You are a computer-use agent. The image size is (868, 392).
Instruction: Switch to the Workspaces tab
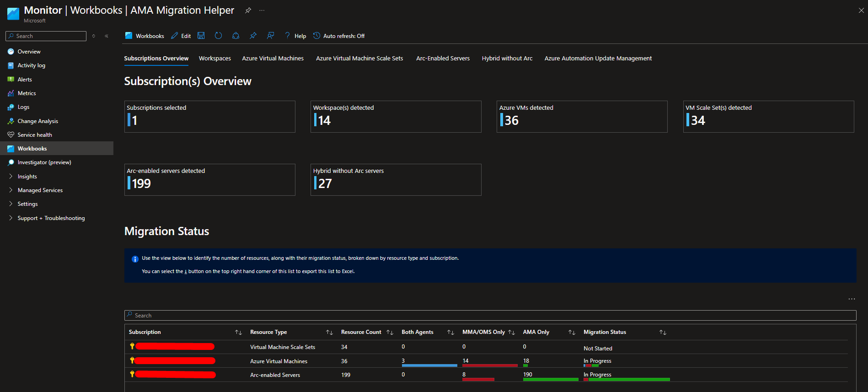tap(214, 59)
